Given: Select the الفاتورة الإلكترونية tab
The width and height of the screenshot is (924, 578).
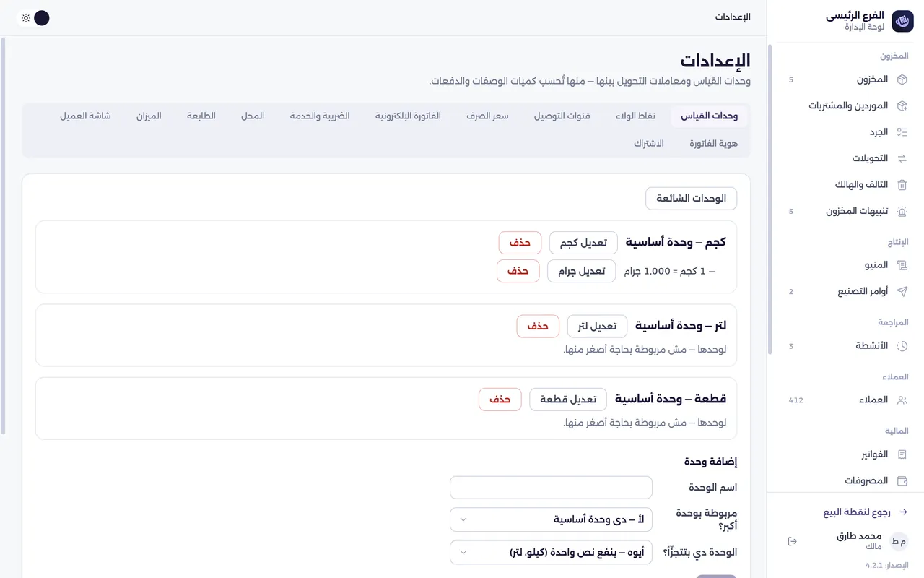Looking at the screenshot, I should 408,116.
